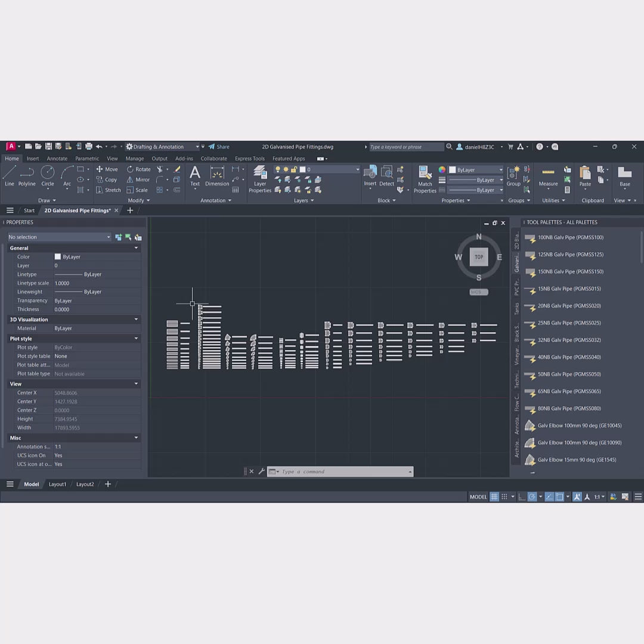Click the Dimension annotation tool
644x644 pixels.
[x=217, y=176]
